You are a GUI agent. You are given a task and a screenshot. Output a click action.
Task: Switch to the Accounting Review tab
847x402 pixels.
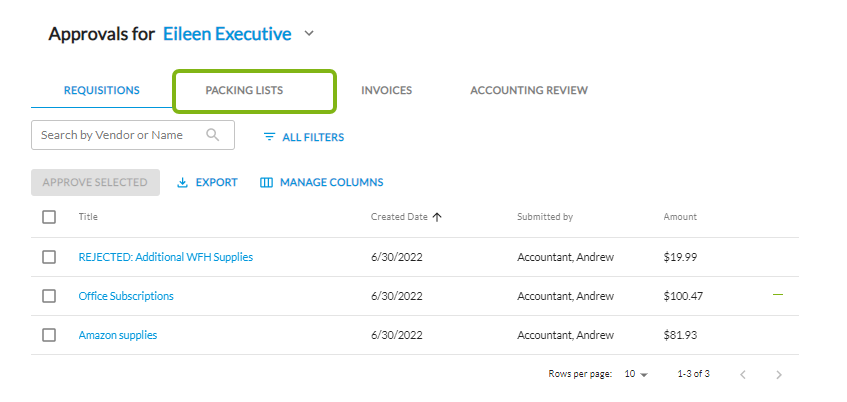click(528, 91)
